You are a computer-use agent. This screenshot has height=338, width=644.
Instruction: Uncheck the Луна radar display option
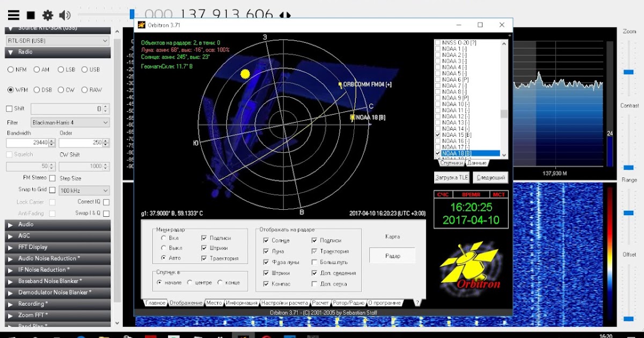tap(266, 251)
